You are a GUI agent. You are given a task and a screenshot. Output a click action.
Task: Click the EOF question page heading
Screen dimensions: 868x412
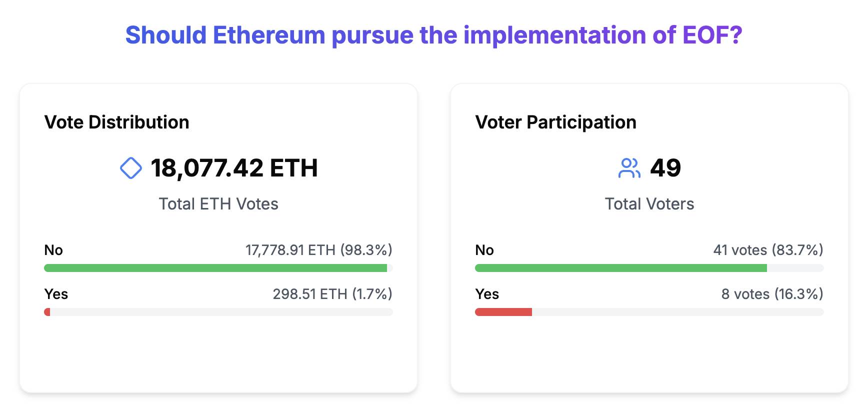coord(433,35)
